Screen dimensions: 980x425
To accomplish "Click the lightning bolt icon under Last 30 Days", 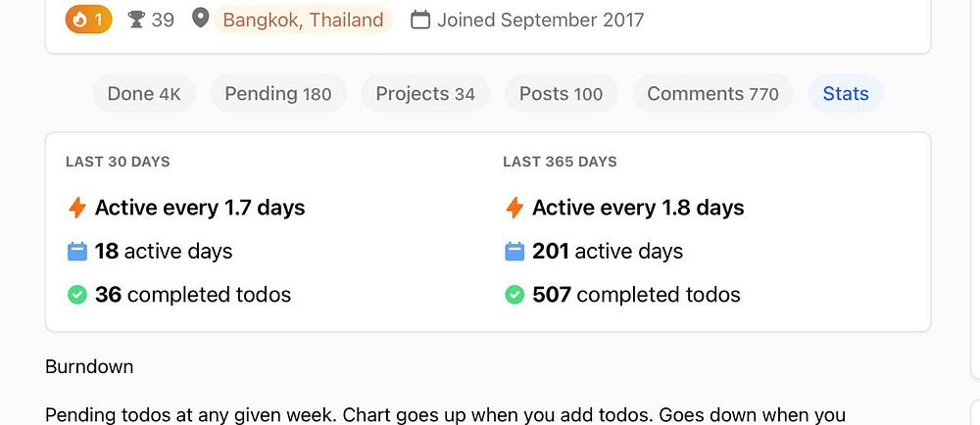I will pyautogui.click(x=76, y=208).
